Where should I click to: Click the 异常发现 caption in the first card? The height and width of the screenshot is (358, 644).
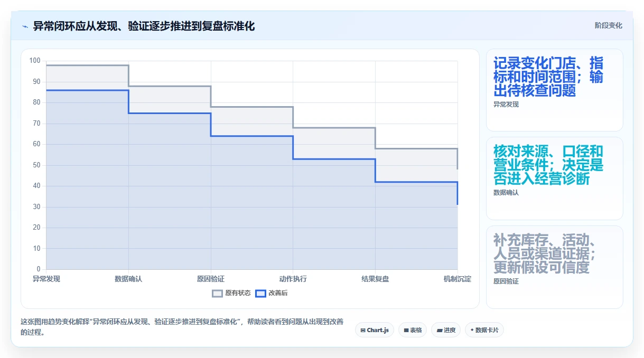point(506,105)
